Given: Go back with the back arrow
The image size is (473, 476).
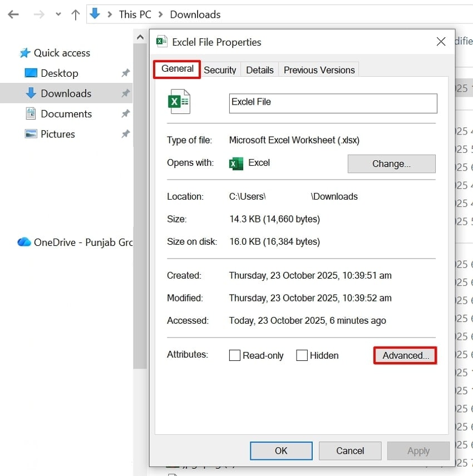Looking at the screenshot, I should [13, 14].
